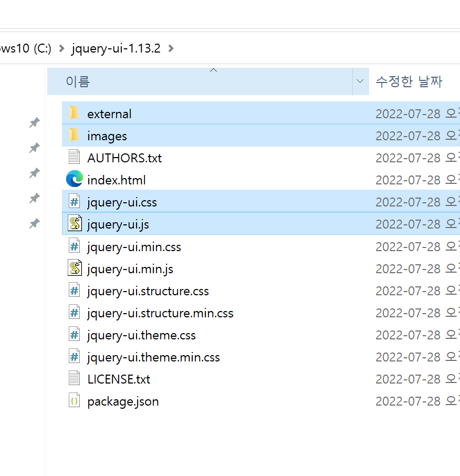This screenshot has width=460, height=476.
Task: Click the third pin icon in sidebar
Action: click(x=35, y=173)
